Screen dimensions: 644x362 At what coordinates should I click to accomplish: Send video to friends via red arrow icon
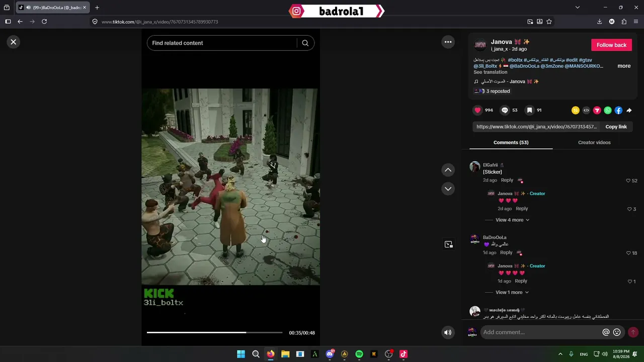[x=597, y=110]
